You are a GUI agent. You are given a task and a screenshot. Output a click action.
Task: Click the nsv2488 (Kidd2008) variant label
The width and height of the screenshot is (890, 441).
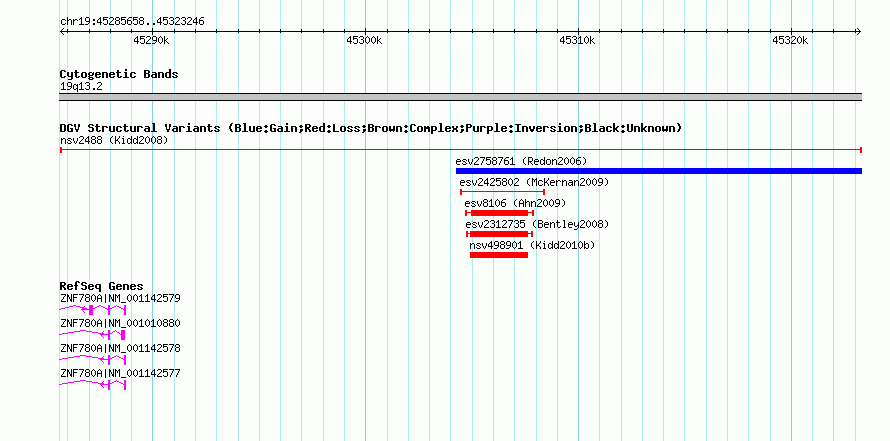click(x=114, y=140)
